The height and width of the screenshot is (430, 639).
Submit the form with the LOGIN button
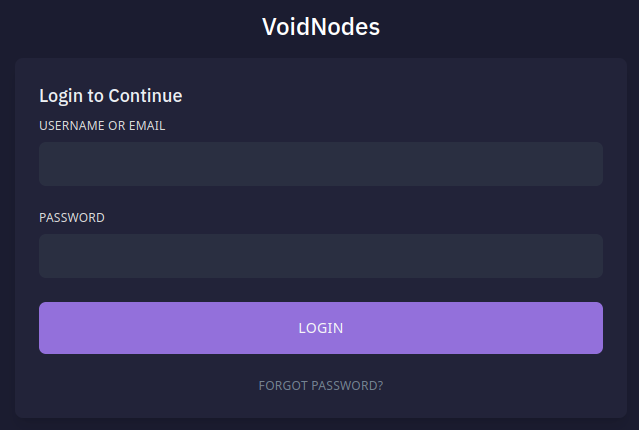pos(320,328)
